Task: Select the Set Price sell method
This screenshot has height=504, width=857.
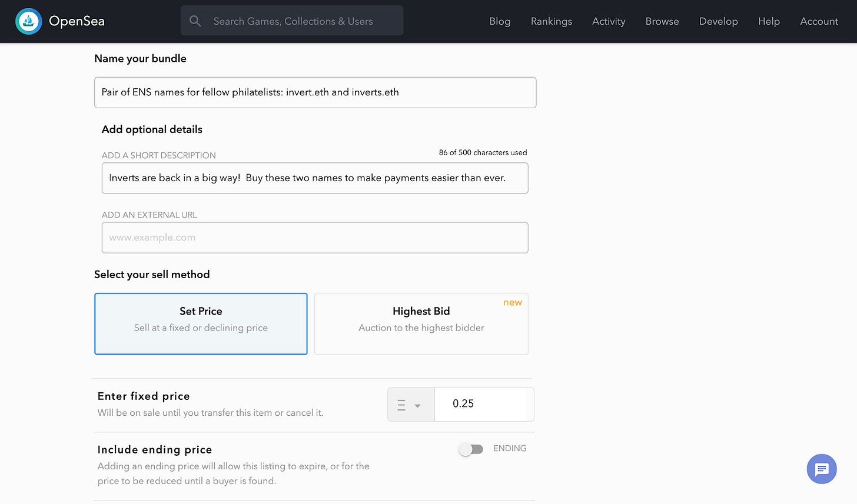Action: pyautogui.click(x=201, y=323)
